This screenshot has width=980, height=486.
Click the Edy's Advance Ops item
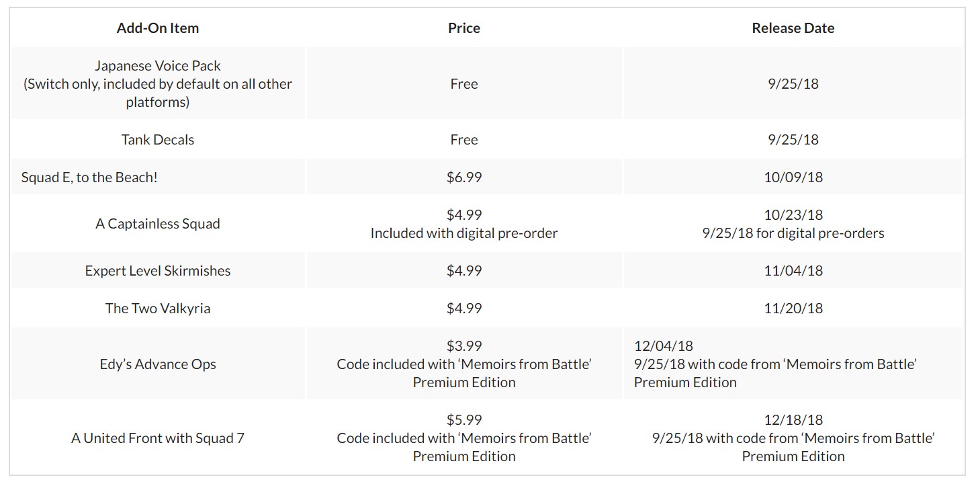coord(158,364)
